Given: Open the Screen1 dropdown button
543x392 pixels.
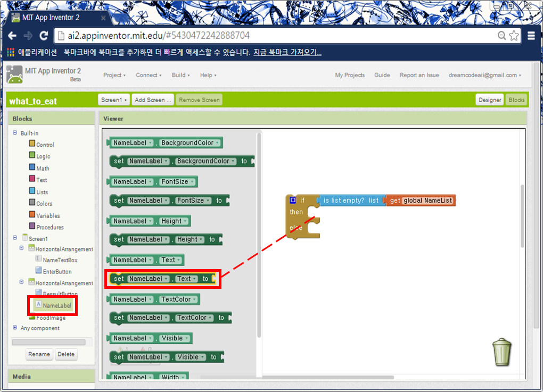Looking at the screenshot, I should pyautogui.click(x=114, y=100).
